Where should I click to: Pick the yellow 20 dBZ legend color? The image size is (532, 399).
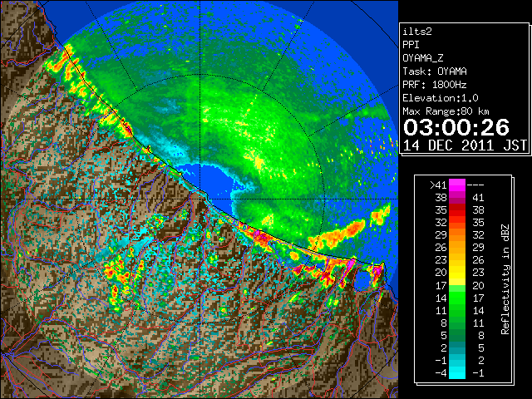pyautogui.click(x=457, y=273)
